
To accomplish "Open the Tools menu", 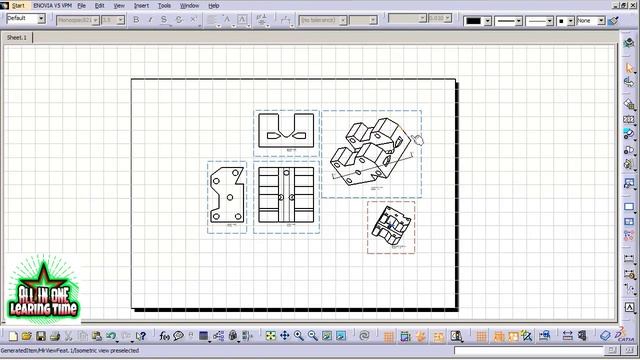I will point(164,6).
